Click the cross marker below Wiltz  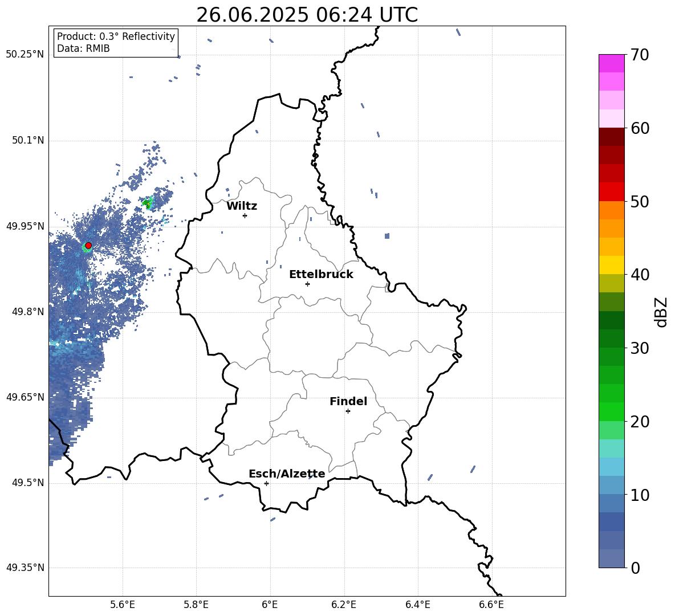pos(245,215)
